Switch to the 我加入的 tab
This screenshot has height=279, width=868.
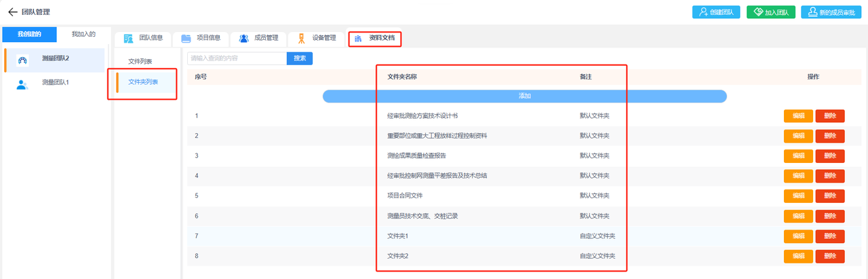(84, 34)
